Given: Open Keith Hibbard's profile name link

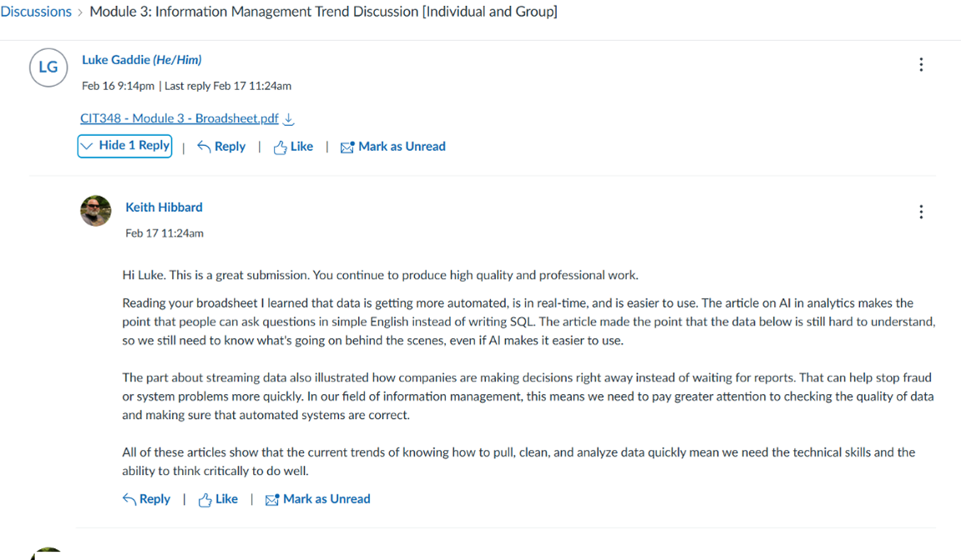Looking at the screenshot, I should pos(164,207).
